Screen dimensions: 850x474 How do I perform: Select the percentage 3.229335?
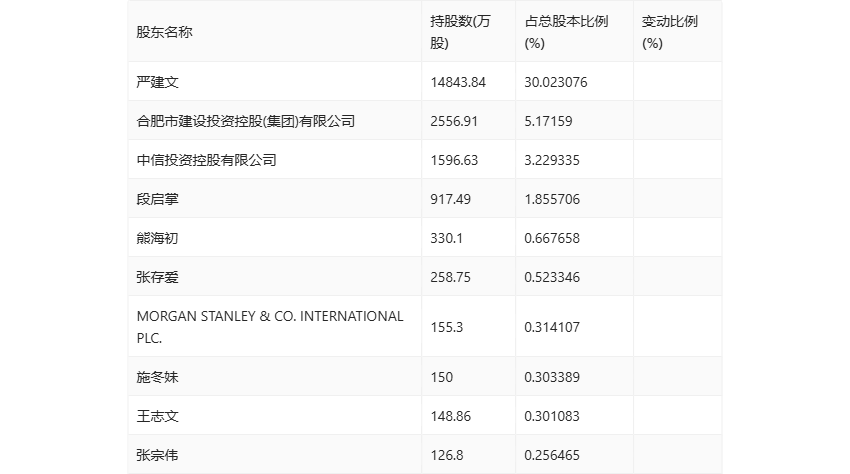[552, 160]
